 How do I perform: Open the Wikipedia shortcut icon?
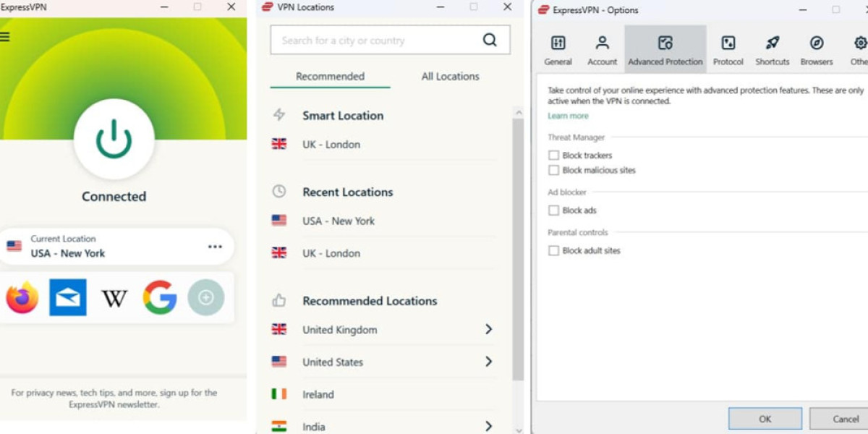[114, 297]
